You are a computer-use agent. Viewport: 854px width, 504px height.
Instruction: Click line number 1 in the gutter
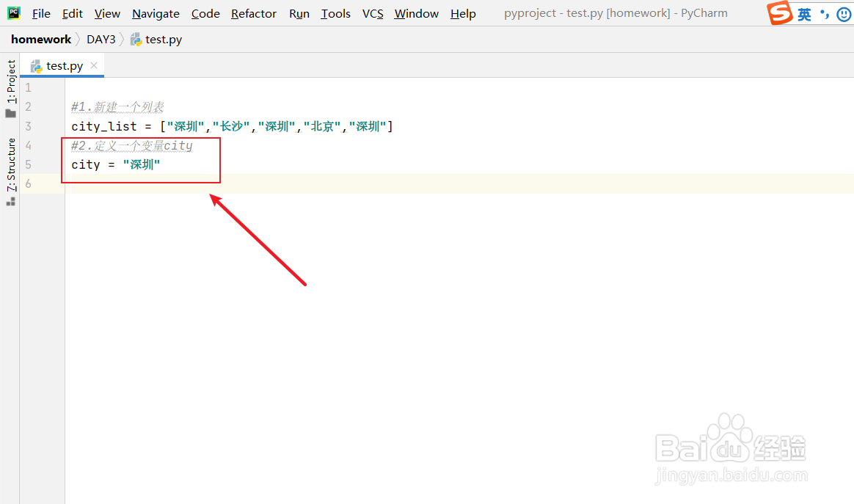(29, 88)
